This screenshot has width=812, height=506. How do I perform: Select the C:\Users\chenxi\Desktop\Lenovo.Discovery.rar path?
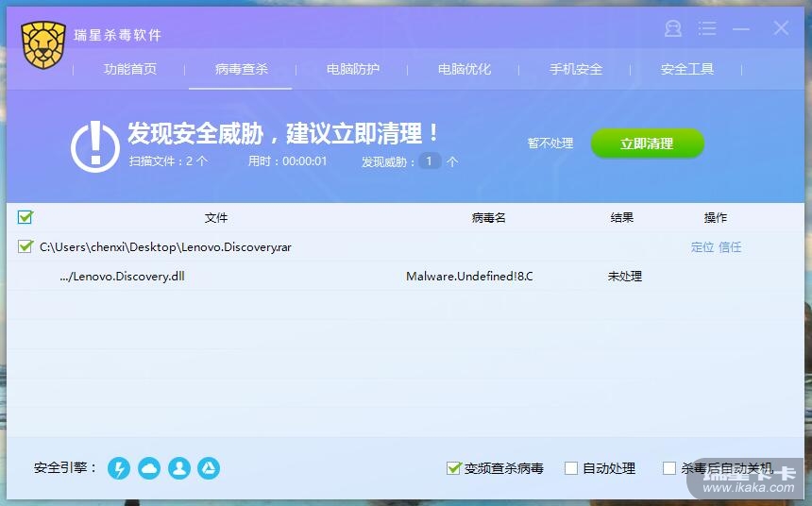point(165,247)
